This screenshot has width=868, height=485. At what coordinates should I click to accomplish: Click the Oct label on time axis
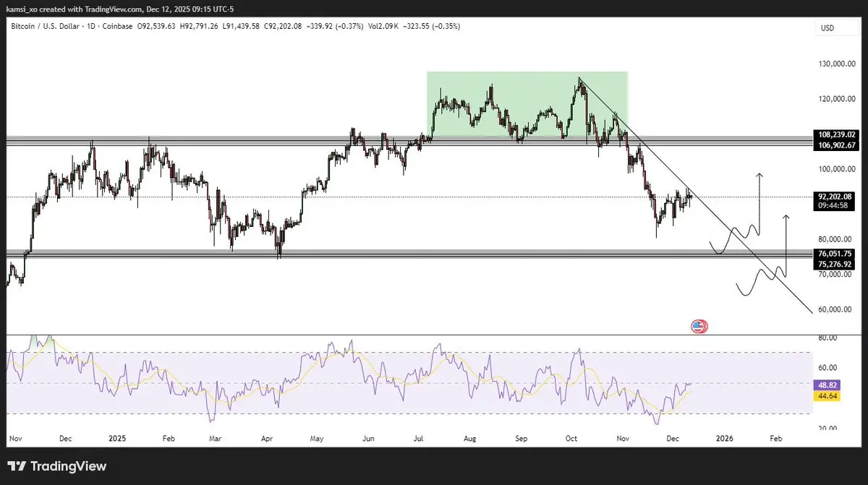(x=570, y=438)
